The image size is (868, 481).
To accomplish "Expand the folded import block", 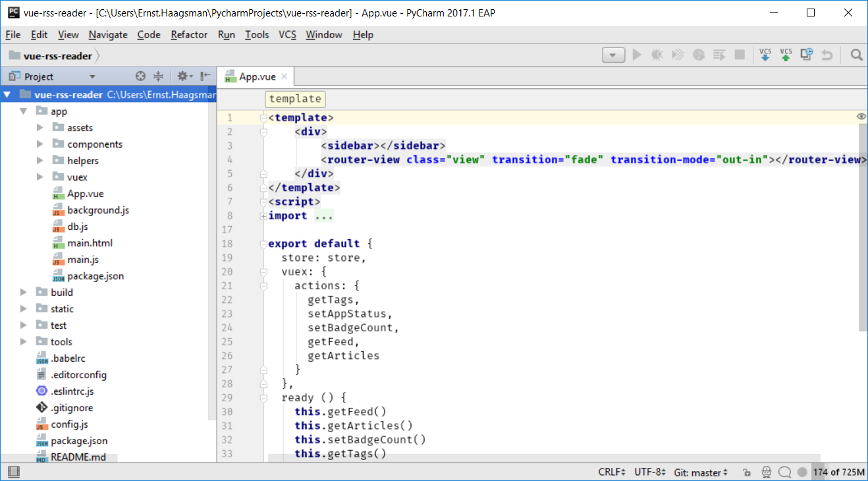I will pos(263,216).
